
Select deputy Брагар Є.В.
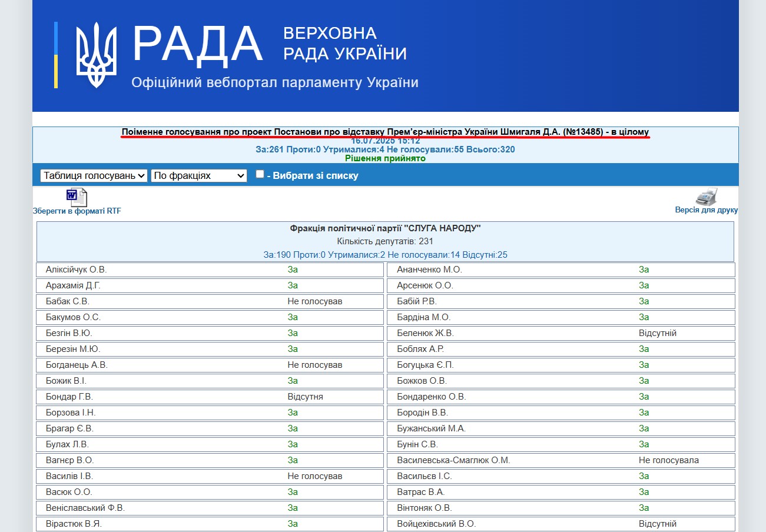pos(69,428)
